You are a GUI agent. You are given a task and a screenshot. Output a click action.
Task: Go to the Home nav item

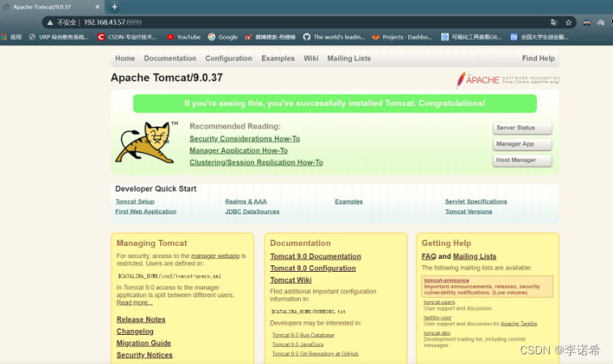(x=125, y=58)
